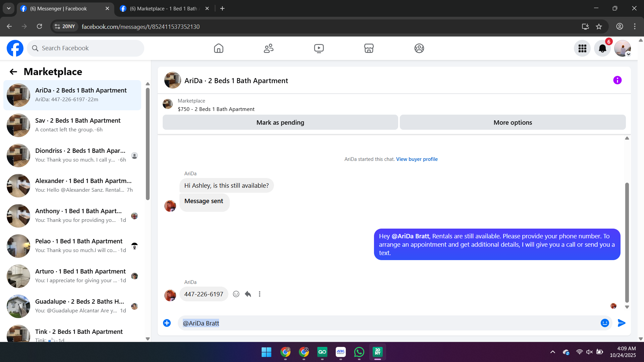Open the $750 listing thumbnail under Marketplace
Image resolution: width=644 pixels, height=362 pixels.
pyautogui.click(x=168, y=104)
